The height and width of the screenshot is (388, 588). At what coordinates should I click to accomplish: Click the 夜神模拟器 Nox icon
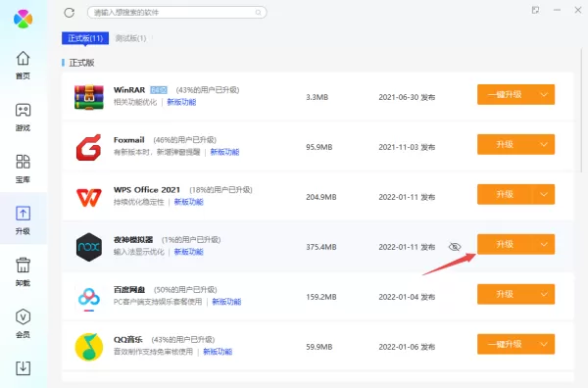[x=89, y=247]
